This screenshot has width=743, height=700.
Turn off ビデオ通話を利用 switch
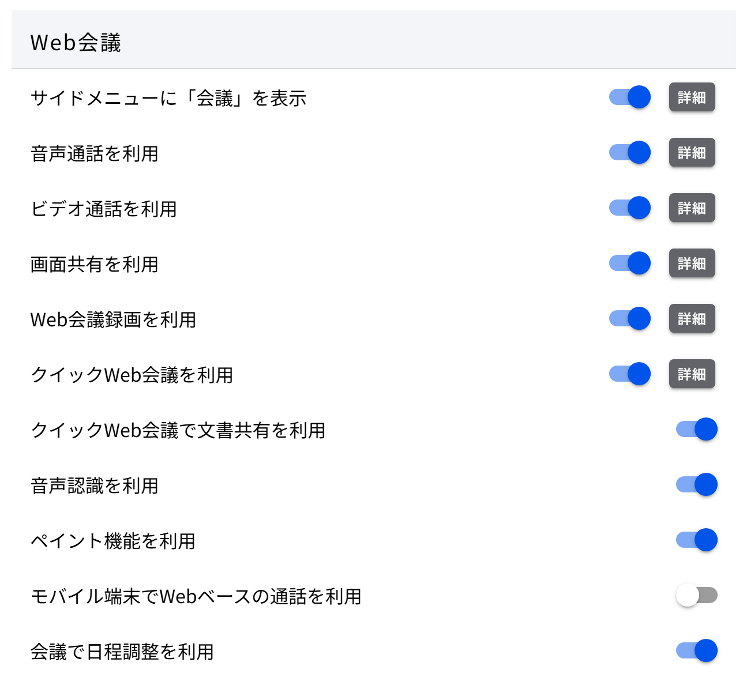(630, 208)
